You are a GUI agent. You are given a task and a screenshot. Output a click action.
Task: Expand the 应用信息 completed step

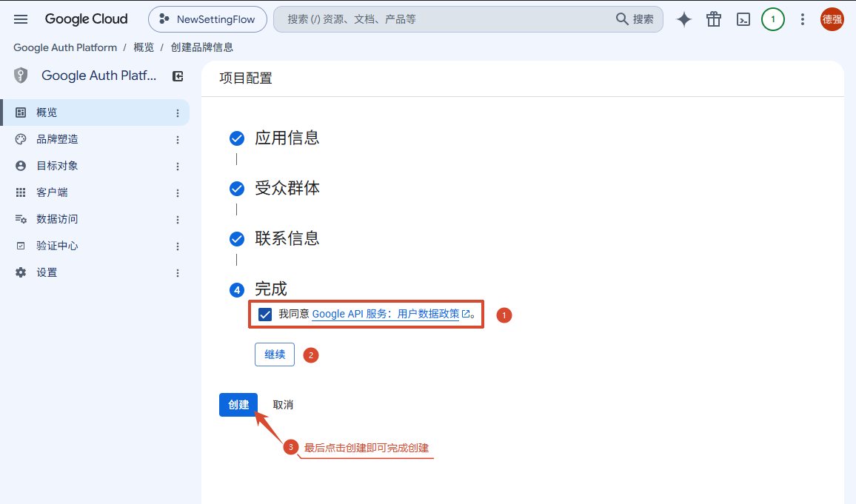point(275,138)
